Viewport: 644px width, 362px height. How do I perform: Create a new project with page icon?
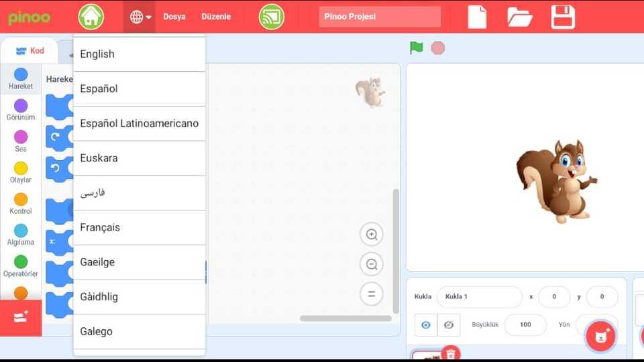477,17
